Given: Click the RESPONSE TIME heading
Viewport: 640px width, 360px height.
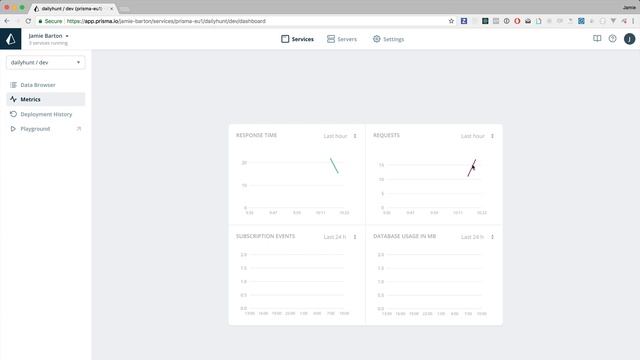Looking at the screenshot, I should point(256,135).
